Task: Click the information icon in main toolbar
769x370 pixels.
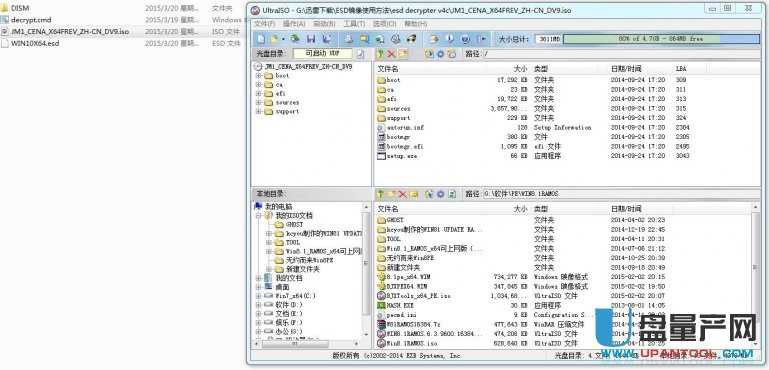Action: (450, 39)
